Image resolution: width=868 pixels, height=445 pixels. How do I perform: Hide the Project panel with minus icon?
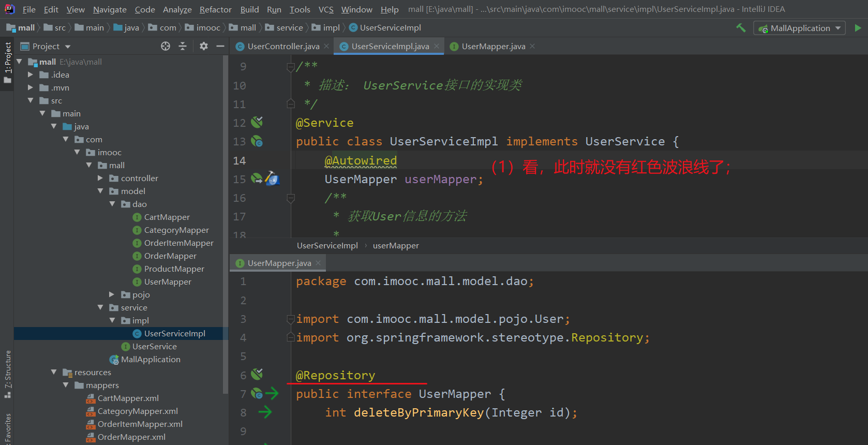coord(220,46)
